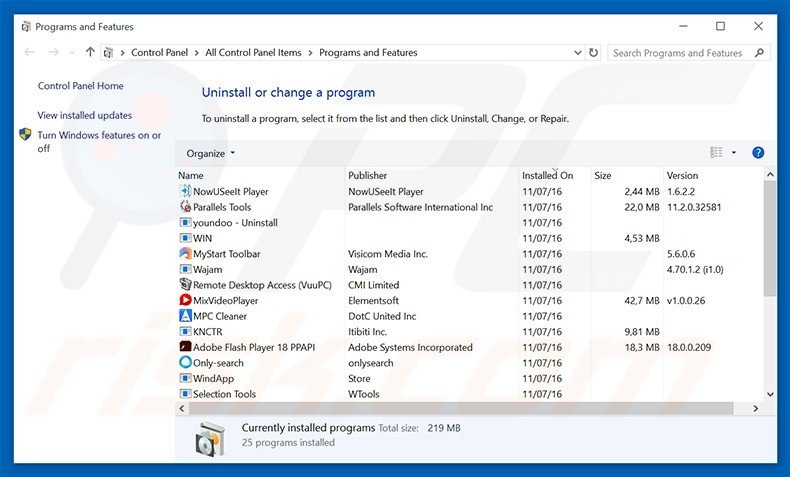The width and height of the screenshot is (790, 477).
Task: Expand the chevron after All Control Panel Items
Action: click(x=310, y=52)
